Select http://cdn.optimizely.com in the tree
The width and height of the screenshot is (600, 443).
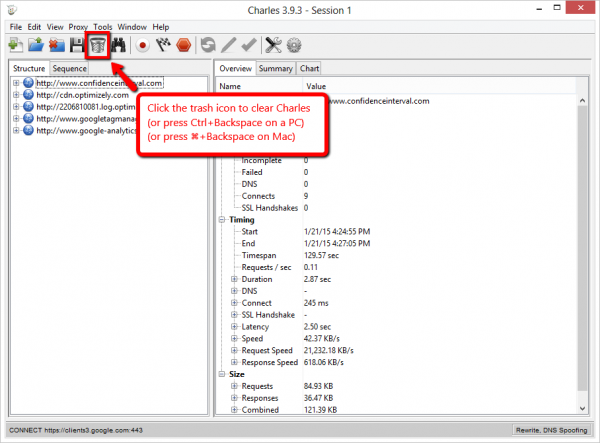point(82,95)
